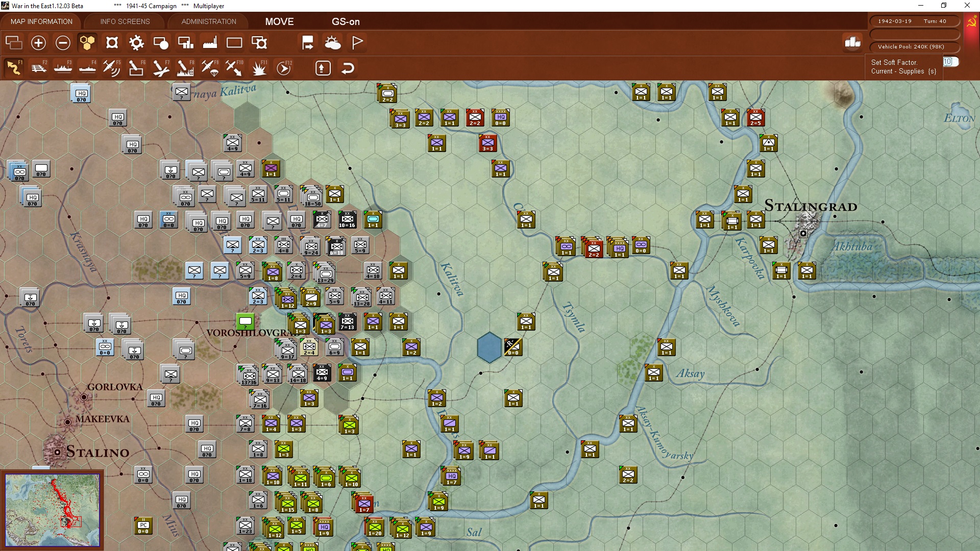Click the date and turn display

coord(915,21)
